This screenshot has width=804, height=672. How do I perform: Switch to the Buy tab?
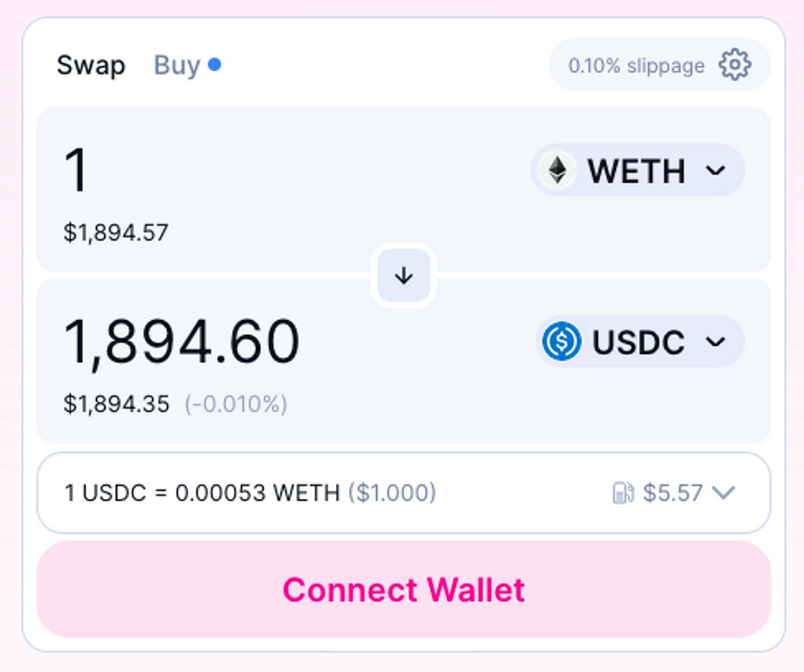(x=177, y=65)
